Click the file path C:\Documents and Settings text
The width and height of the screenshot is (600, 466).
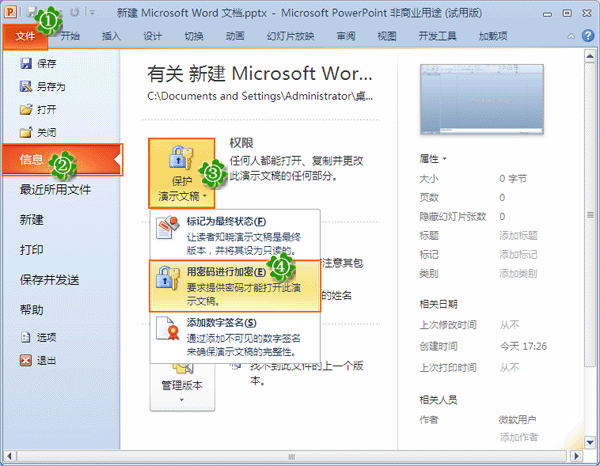(260, 96)
